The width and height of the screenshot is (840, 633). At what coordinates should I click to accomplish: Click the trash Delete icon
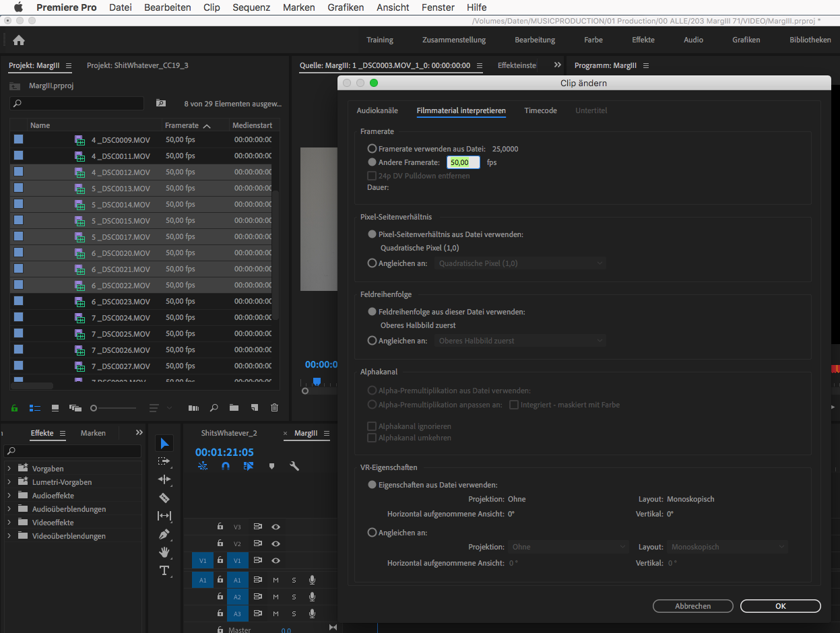pyautogui.click(x=274, y=407)
